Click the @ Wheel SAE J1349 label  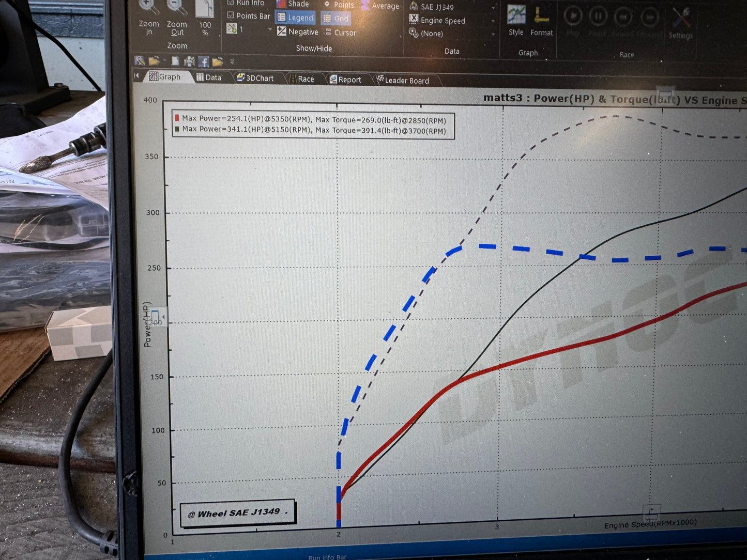(237, 512)
